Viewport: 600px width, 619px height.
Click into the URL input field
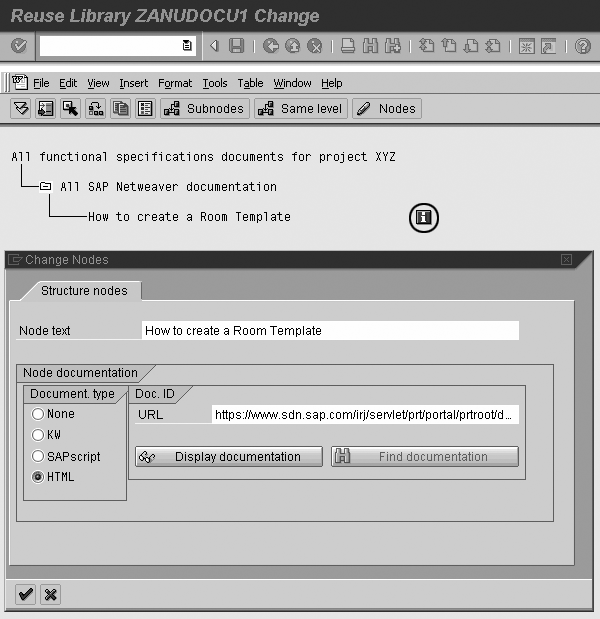click(365, 414)
